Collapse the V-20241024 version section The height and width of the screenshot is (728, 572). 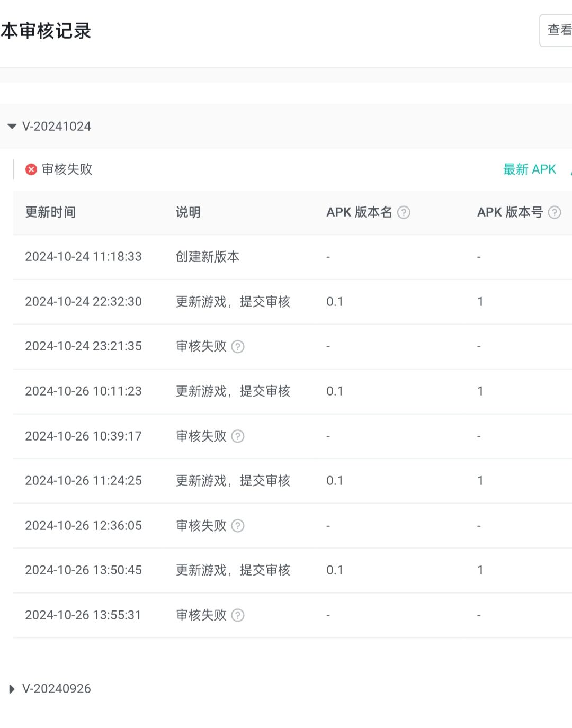pyautogui.click(x=12, y=127)
